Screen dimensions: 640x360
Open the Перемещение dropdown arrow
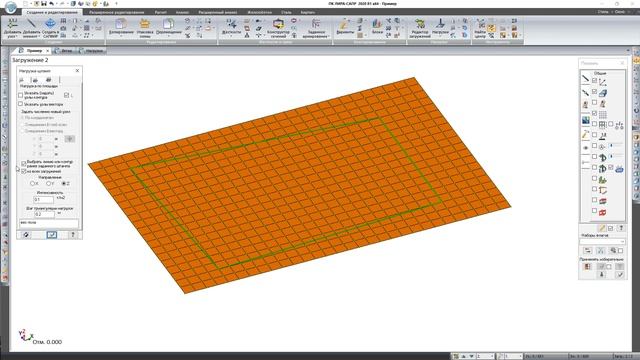(x=169, y=36)
